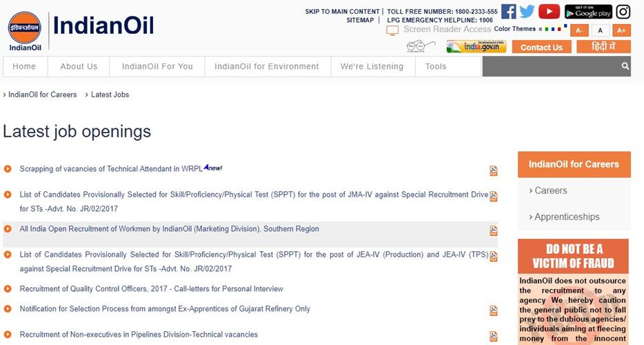Open the IndianOil For You menu
644x345 pixels.
[157, 66]
